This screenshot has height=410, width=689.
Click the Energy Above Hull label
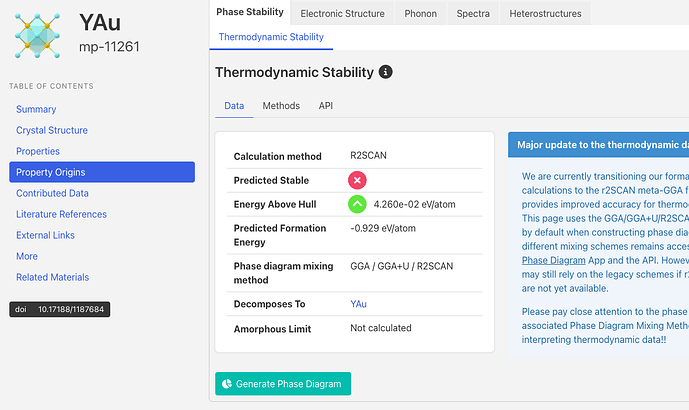275,204
